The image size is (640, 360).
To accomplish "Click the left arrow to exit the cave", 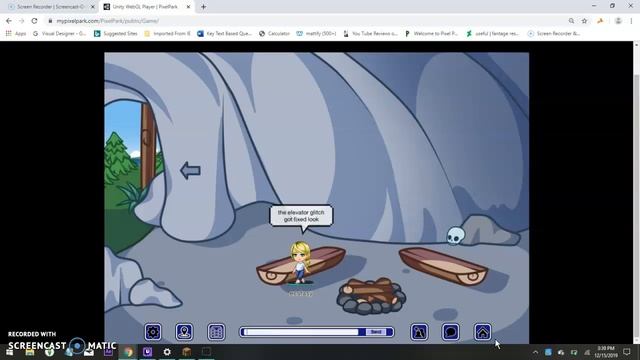I will click(190, 170).
